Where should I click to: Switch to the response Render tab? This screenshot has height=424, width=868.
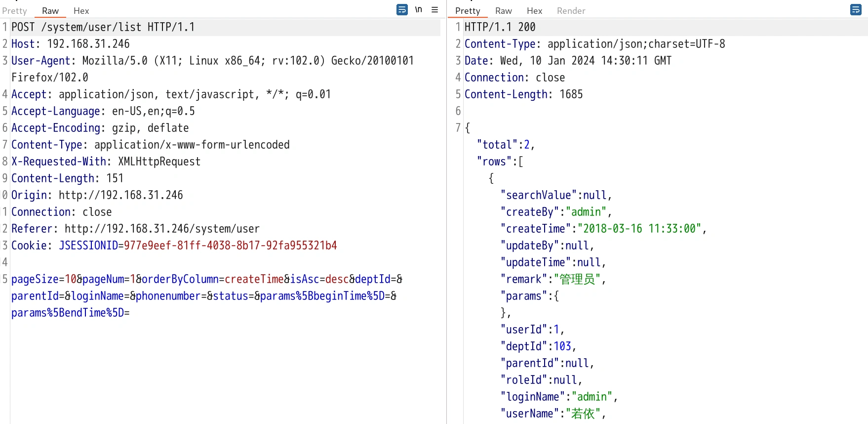click(x=571, y=11)
